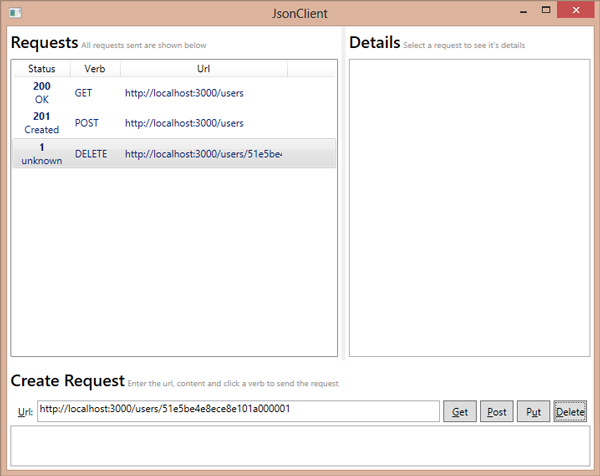Click the Url column header
The image size is (600, 476).
click(203, 69)
